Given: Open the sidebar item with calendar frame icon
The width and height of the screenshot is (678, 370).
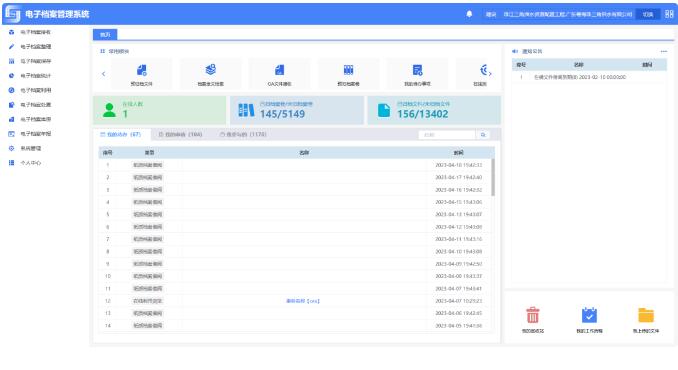Looking at the screenshot, I should [x=30, y=134].
